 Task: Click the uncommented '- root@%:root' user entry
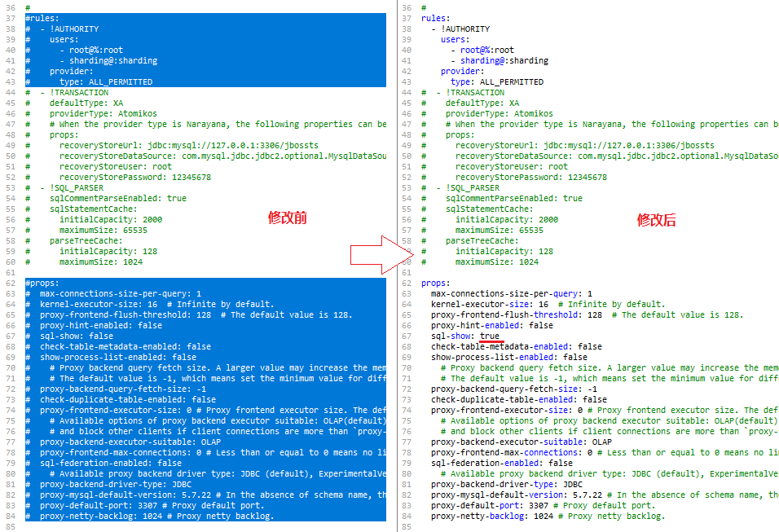pos(482,51)
